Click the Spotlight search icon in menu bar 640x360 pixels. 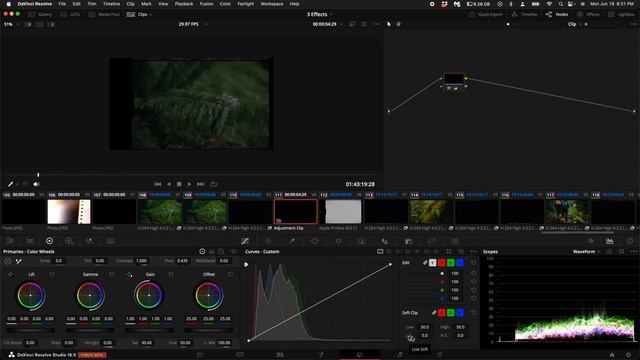560,4
